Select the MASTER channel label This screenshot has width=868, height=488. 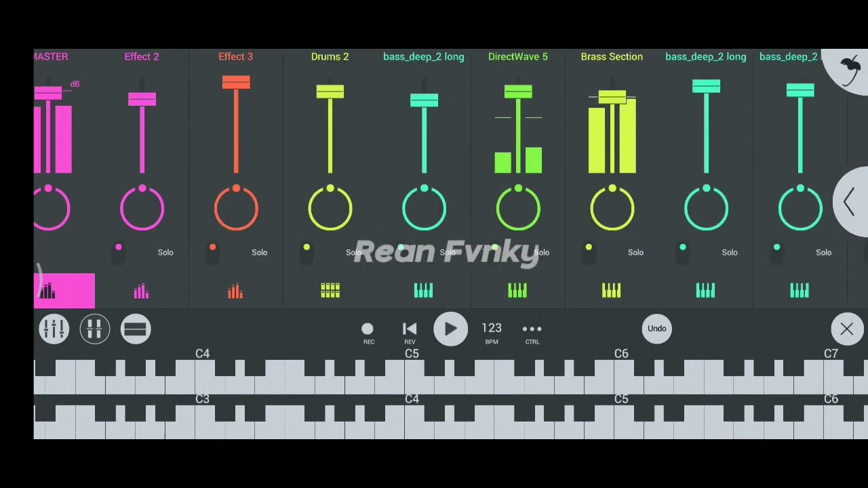51,56
